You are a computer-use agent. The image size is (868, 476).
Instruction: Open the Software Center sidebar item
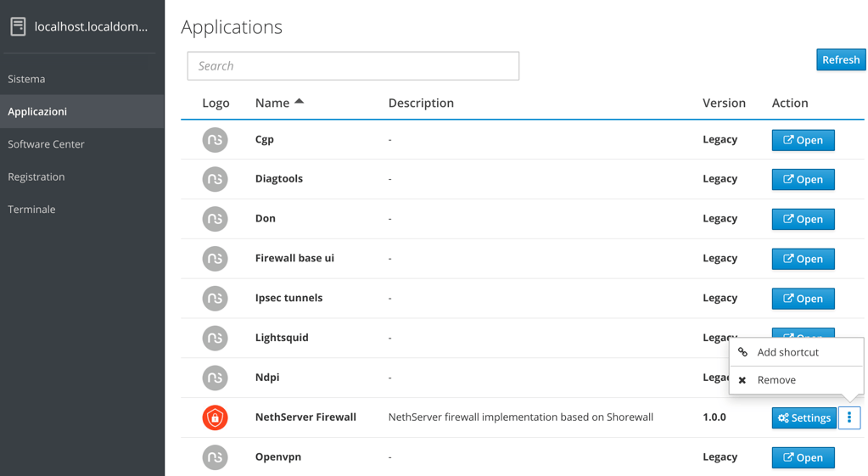[46, 144]
